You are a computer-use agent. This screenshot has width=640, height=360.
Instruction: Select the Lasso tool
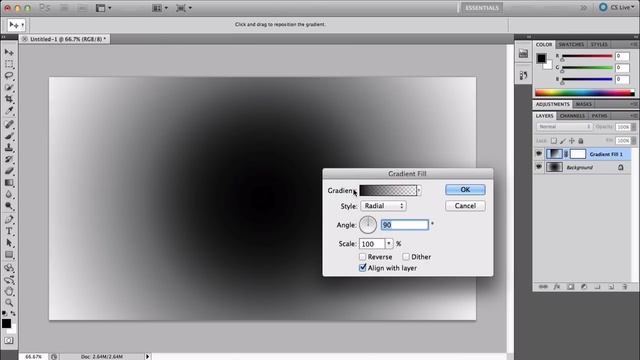[x=9, y=76]
